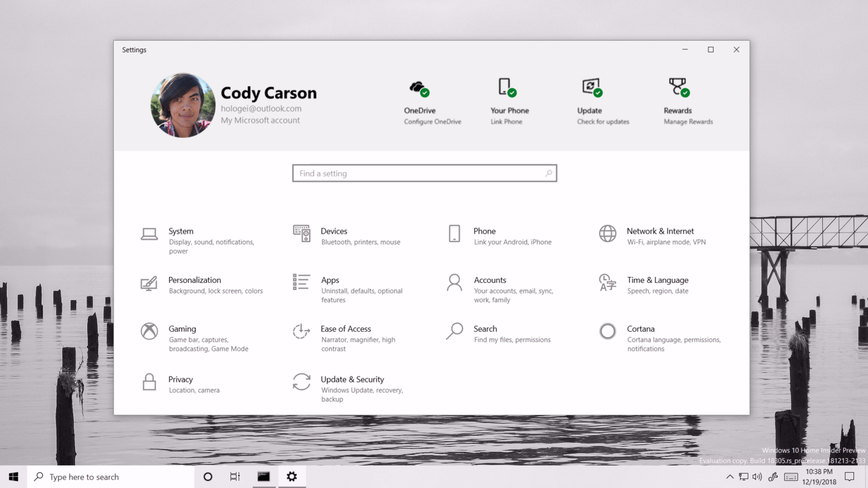Viewport: 868px width, 488px height.
Task: Select the Search magnifier category icon
Action: pyautogui.click(x=454, y=331)
